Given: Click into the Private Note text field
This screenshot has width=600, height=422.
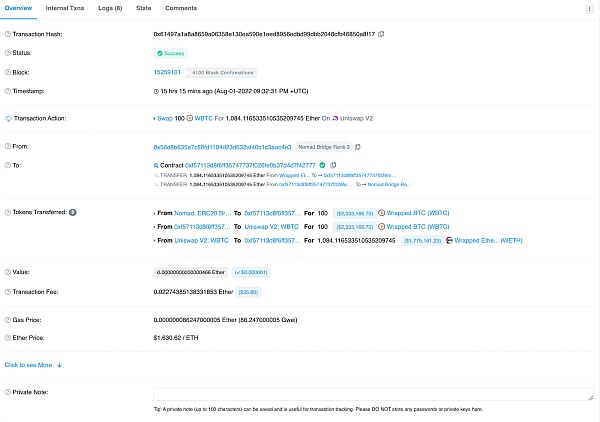Looking at the screenshot, I should pyautogui.click(x=373, y=394).
